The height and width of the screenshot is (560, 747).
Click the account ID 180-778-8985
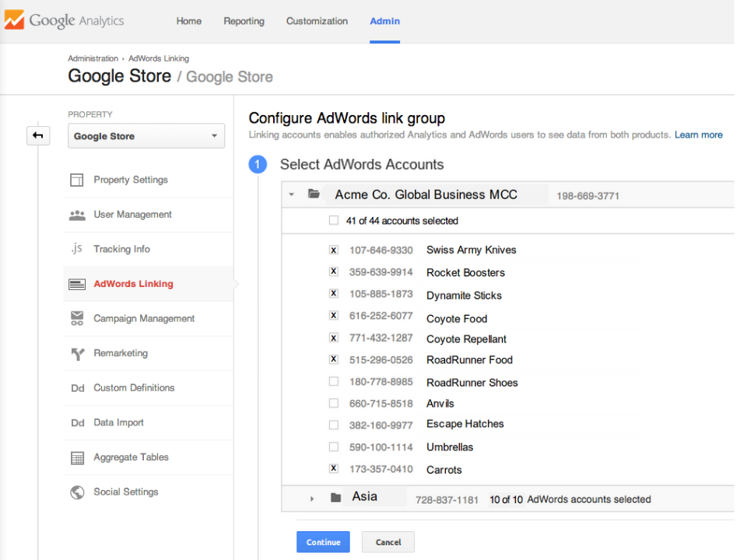tap(381, 382)
